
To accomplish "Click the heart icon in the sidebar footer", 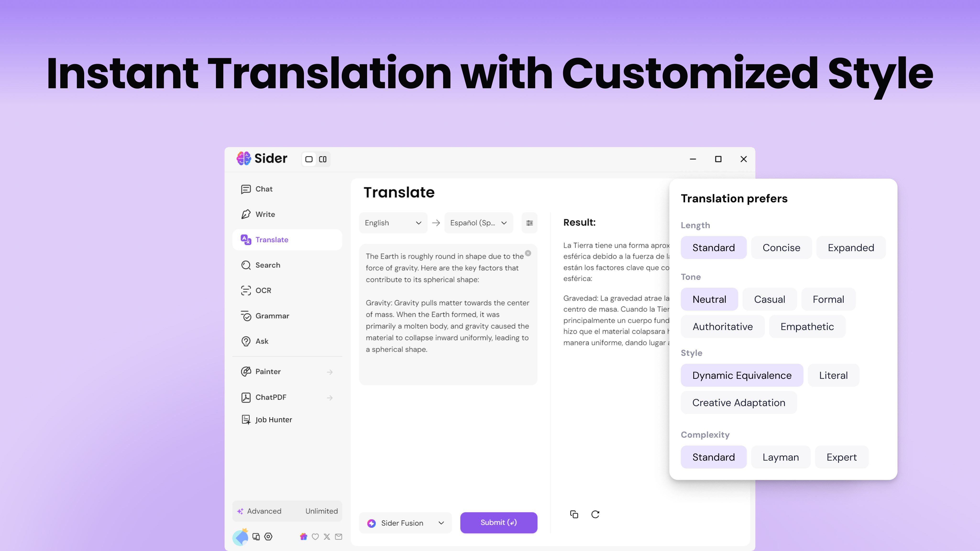I will coord(315,537).
